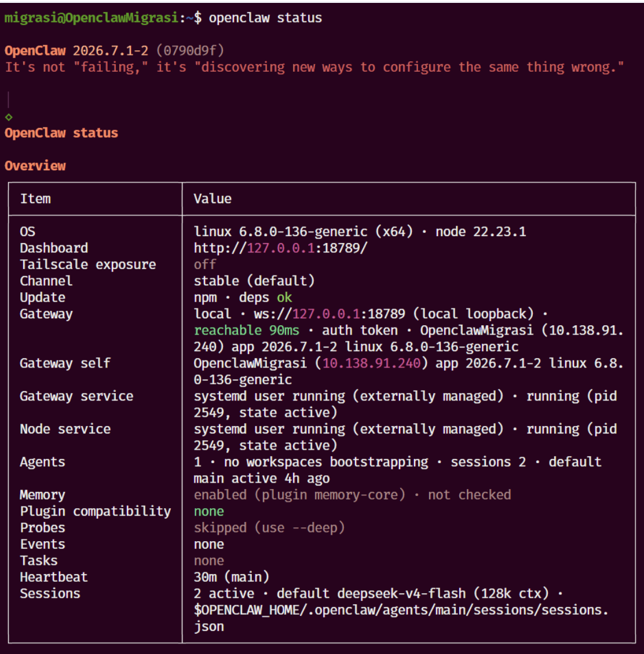This screenshot has height=654, width=644.
Task: Click the 'default deepseek-v4-flash (128k ctx)' text
Action: 413,594
